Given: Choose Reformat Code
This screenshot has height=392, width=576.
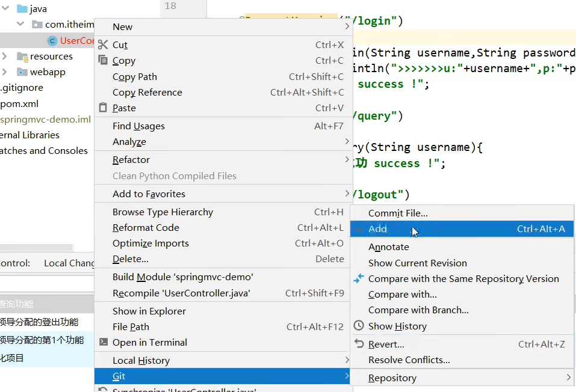Looking at the screenshot, I should click(222, 228).
